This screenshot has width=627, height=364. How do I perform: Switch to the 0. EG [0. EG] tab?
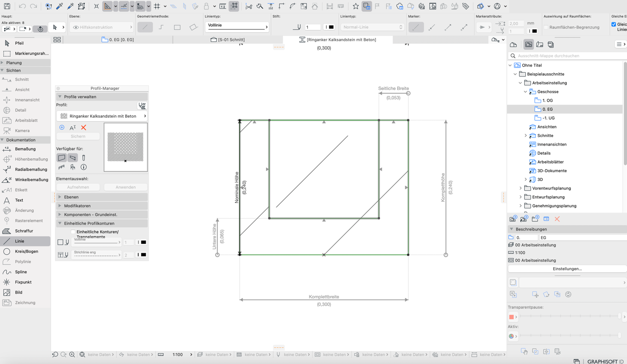(x=118, y=40)
